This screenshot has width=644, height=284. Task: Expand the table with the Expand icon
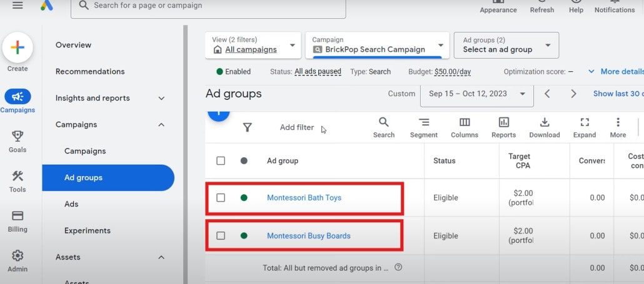point(585,128)
